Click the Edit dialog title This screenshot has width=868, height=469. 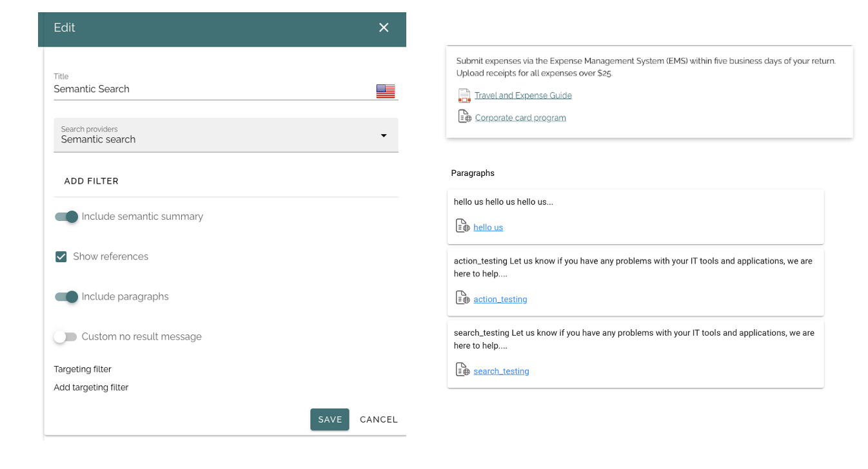pyautogui.click(x=64, y=28)
